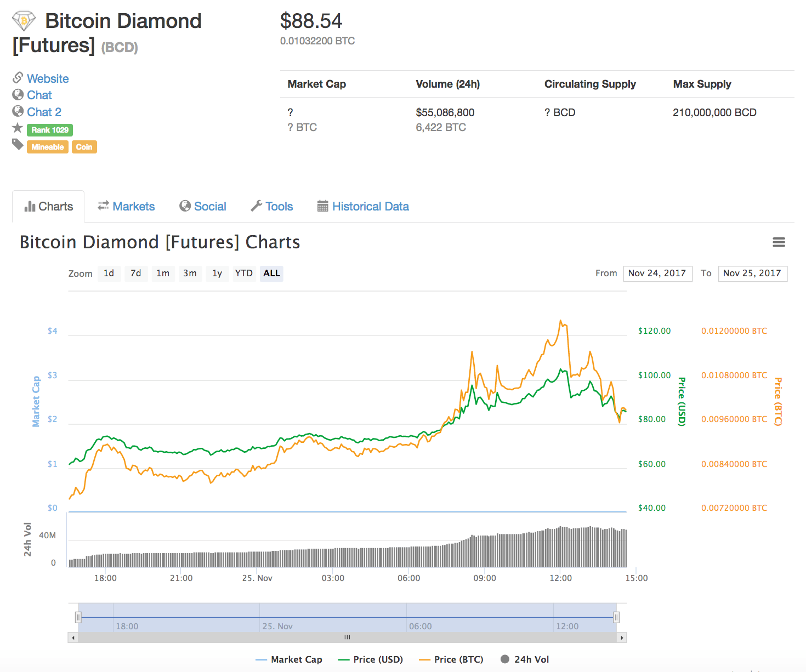Hide the 24h Vol series via legend
The image size is (806, 672).
coord(525,659)
